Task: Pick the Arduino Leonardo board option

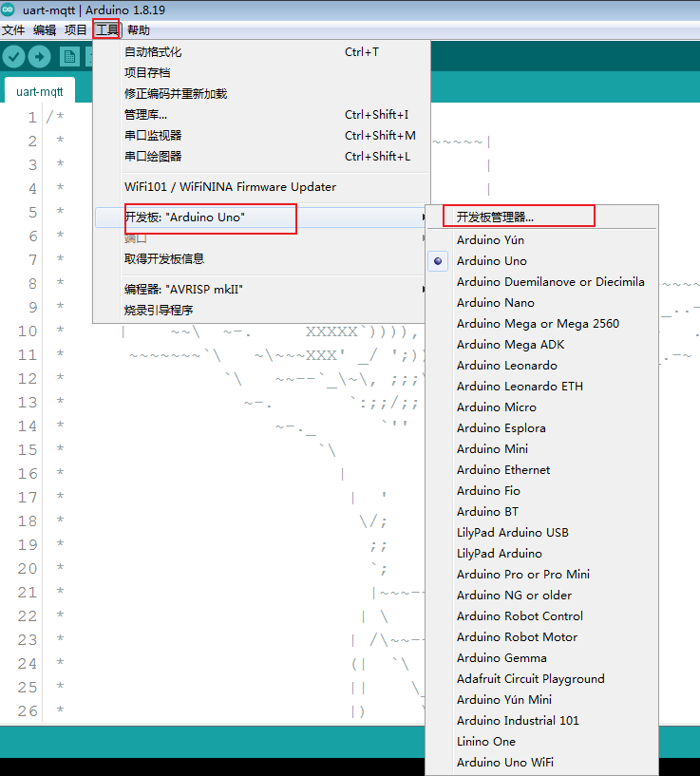Action: click(x=506, y=366)
